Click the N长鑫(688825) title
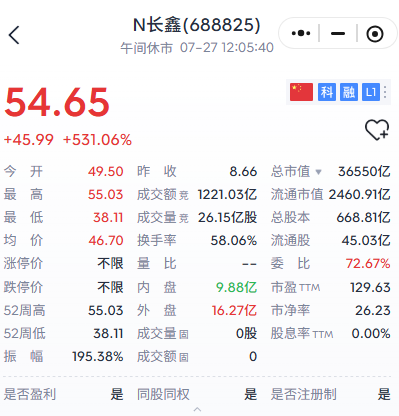This screenshot has height=416, width=399. pos(196,25)
